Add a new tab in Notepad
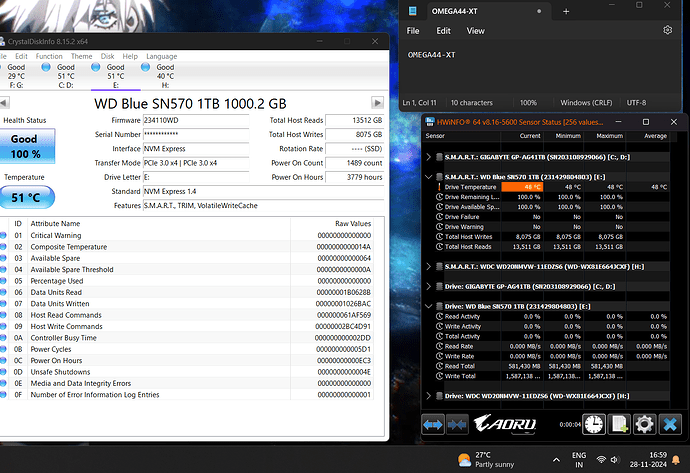Viewport: 690px width, 473px height. click(x=566, y=11)
